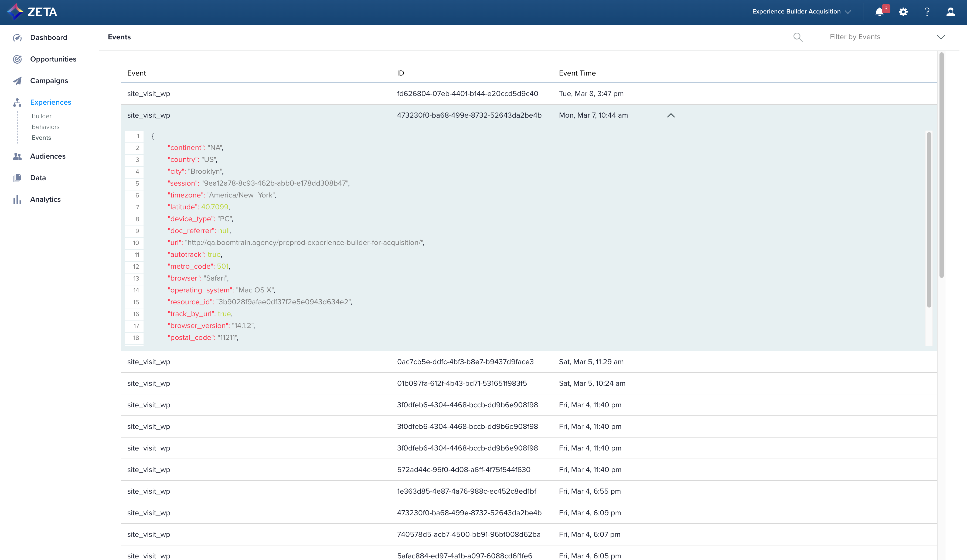This screenshot has width=967, height=560.
Task: Open the user profile icon
Action: 951,12
